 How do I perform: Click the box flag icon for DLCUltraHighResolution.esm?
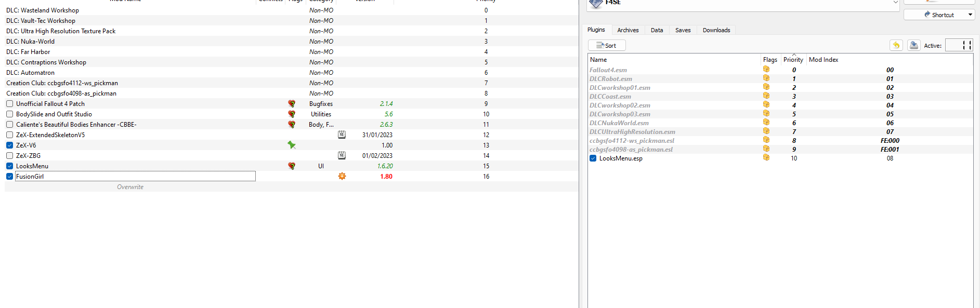766,131
